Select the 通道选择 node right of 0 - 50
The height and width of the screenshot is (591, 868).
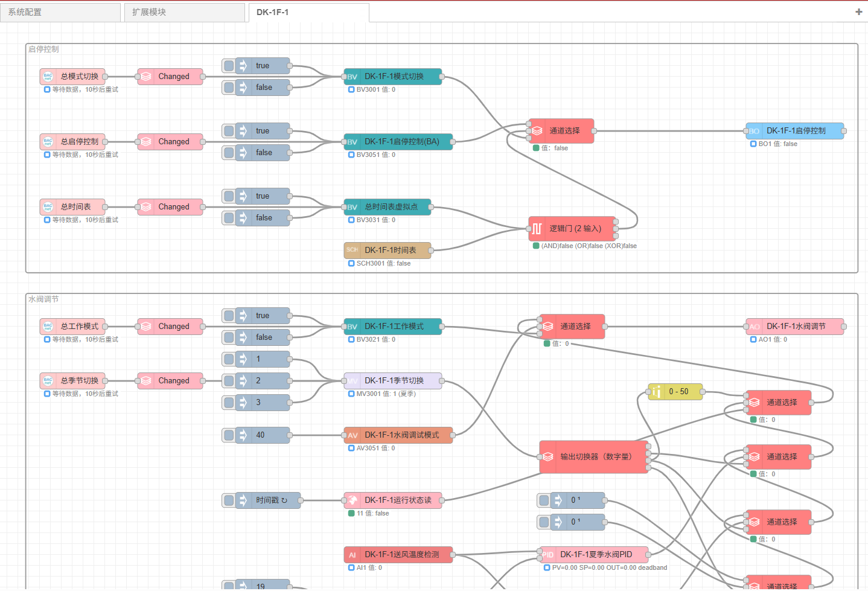pyautogui.click(x=779, y=403)
